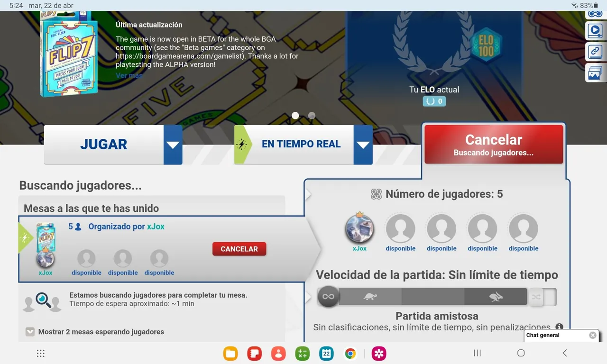Click the Mesas a las que te has unido heading
The image size is (607, 364).
click(x=92, y=209)
